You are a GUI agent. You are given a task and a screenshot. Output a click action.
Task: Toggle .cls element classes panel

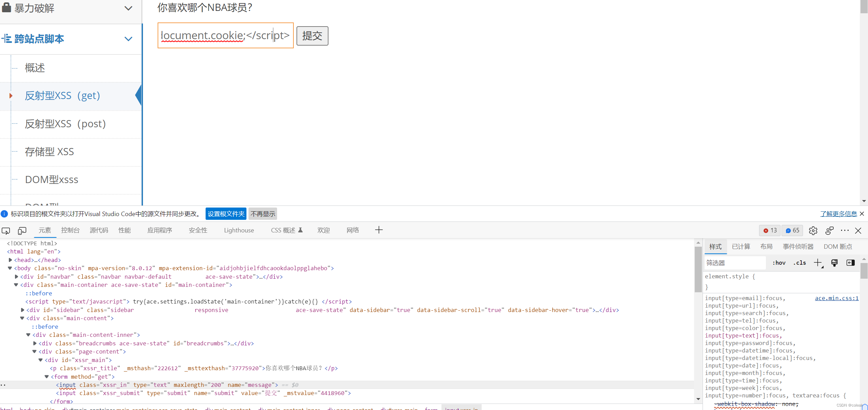click(800, 263)
